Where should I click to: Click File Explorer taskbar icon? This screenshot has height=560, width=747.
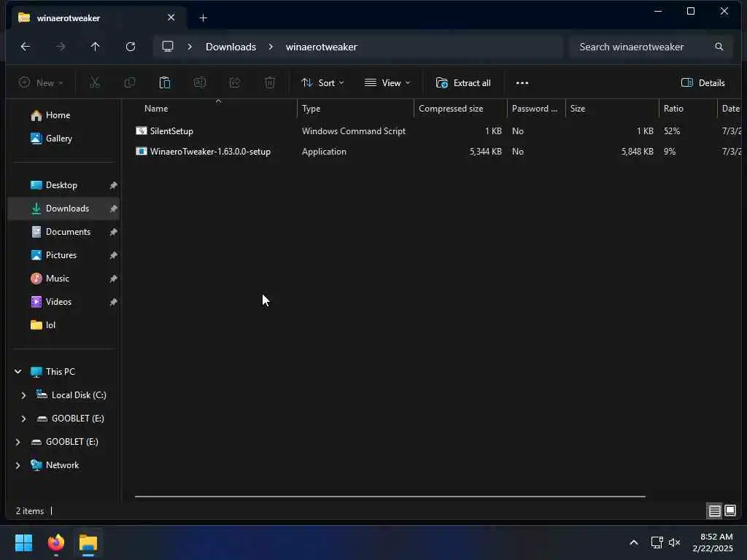(x=88, y=542)
